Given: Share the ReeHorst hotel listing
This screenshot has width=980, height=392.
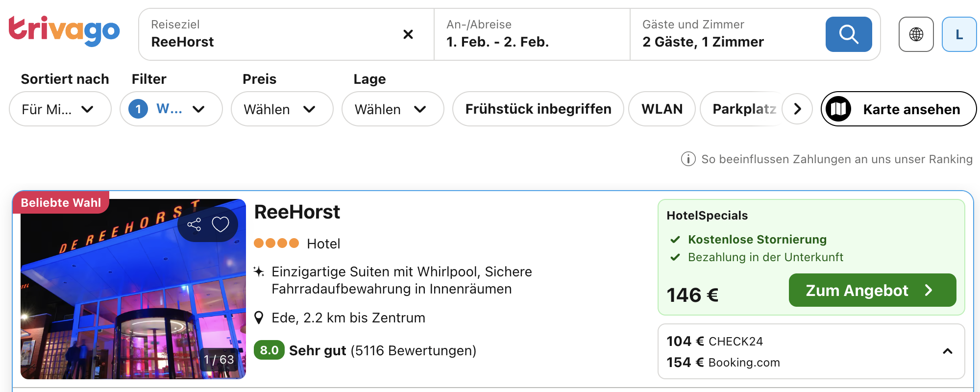Looking at the screenshot, I should tap(194, 224).
